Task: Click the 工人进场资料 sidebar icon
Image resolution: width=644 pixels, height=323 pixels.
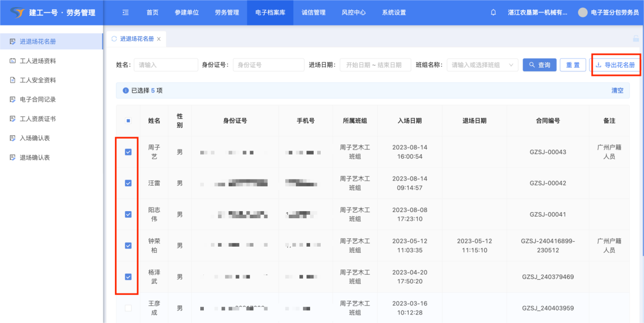Action: point(13,61)
